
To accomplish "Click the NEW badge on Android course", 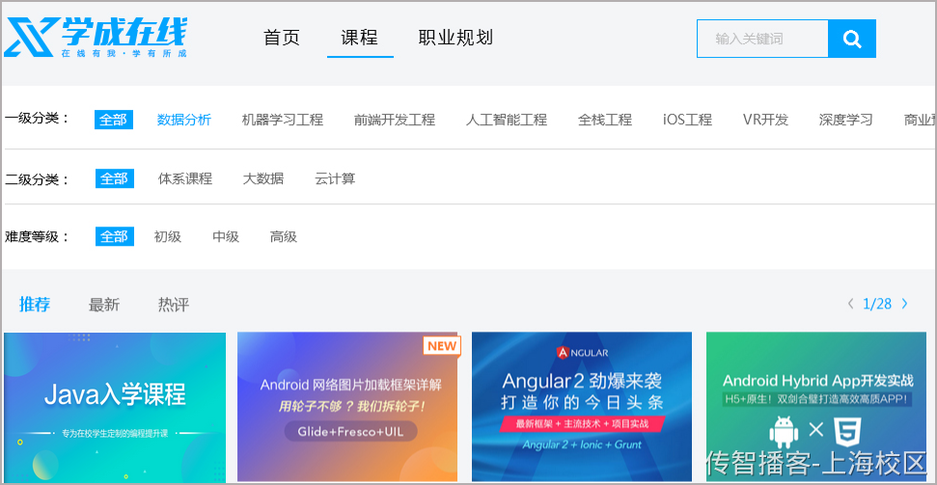I will pos(442,345).
